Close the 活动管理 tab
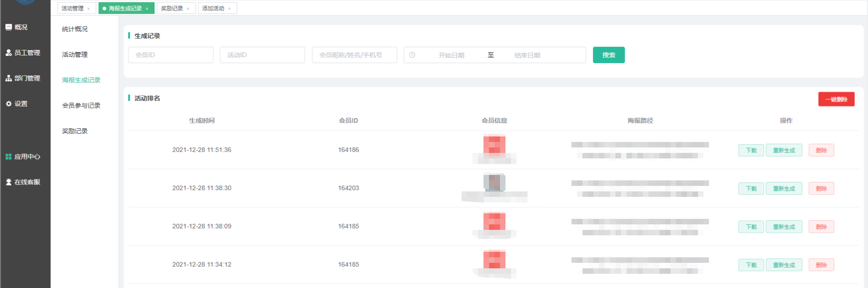The width and height of the screenshot is (868, 288). tap(88, 9)
